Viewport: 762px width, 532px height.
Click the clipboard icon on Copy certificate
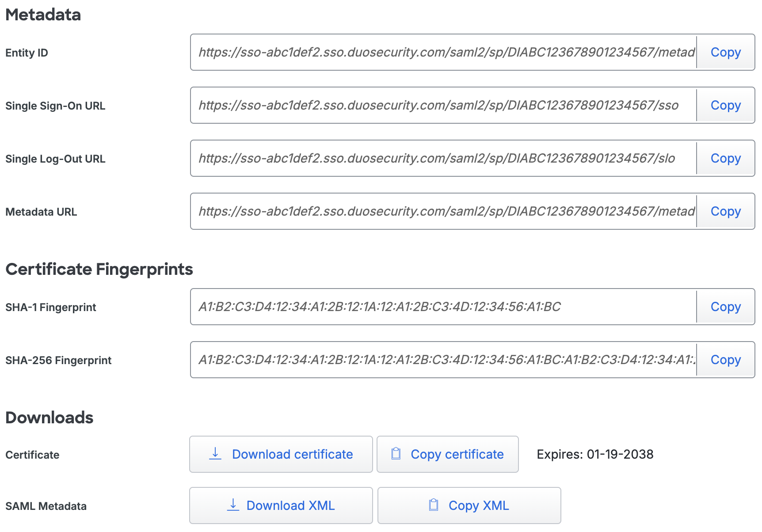[396, 454]
